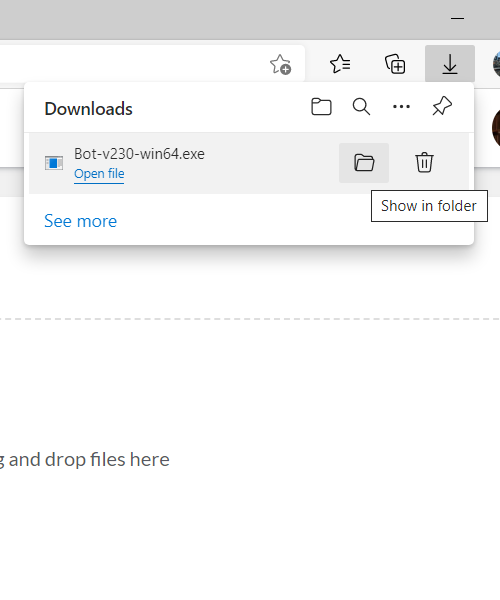Search downloads magnifier icon

point(361,107)
